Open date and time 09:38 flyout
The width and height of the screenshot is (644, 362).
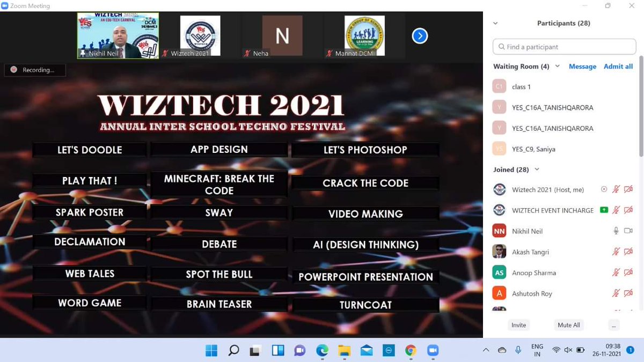[x=606, y=350]
